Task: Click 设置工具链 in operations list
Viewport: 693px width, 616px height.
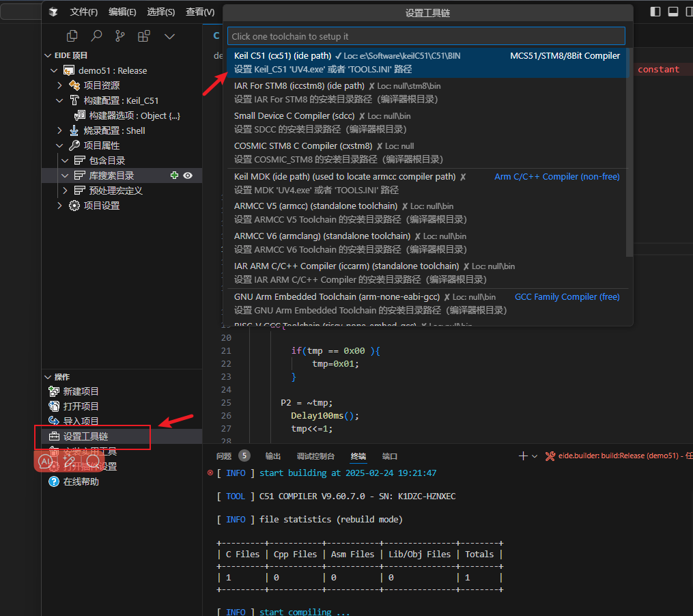Action: click(x=86, y=436)
